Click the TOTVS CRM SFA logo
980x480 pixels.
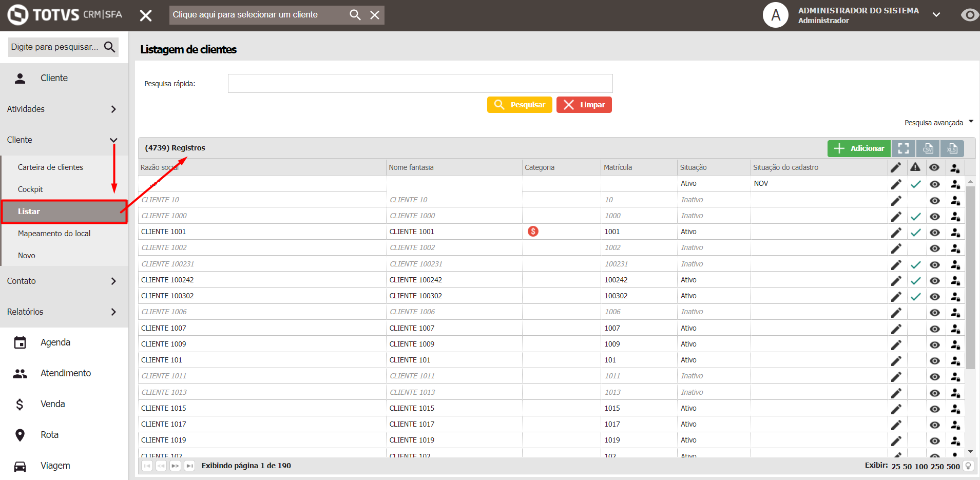pos(65,14)
